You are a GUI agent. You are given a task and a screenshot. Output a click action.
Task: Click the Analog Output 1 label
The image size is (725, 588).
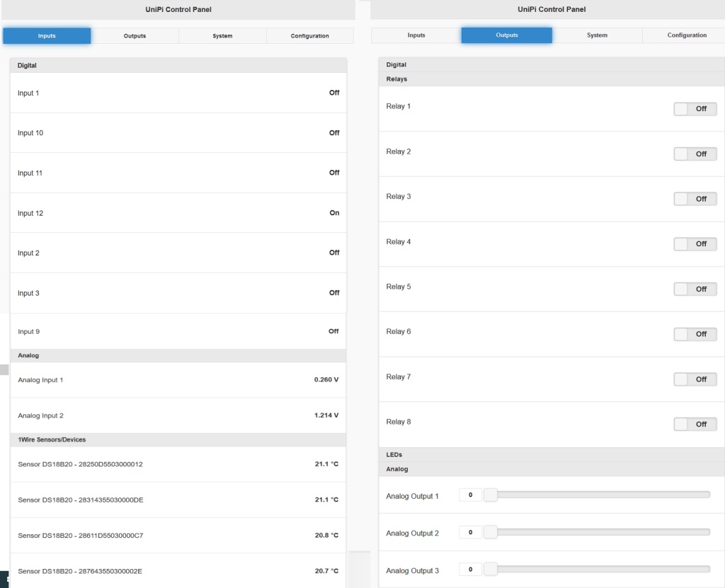point(412,496)
